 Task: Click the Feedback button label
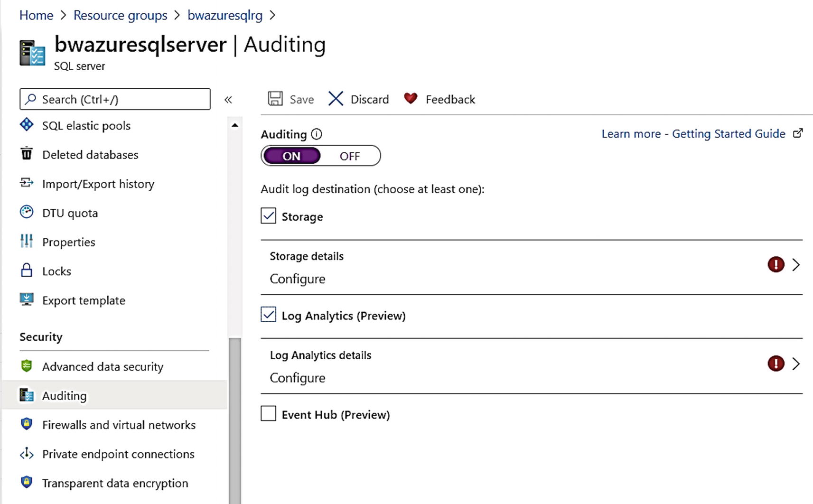(x=450, y=99)
